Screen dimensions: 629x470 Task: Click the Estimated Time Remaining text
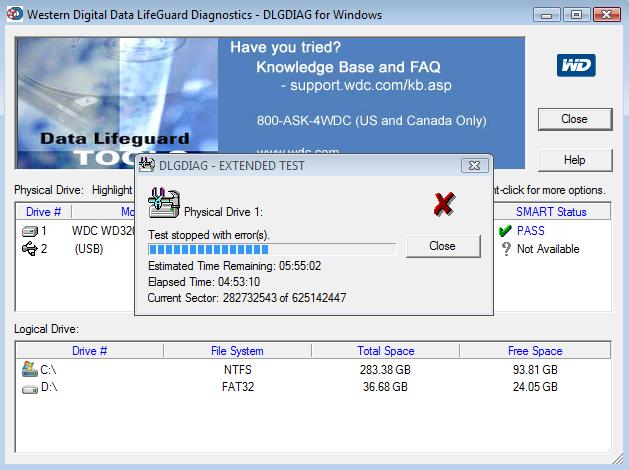pos(234,266)
